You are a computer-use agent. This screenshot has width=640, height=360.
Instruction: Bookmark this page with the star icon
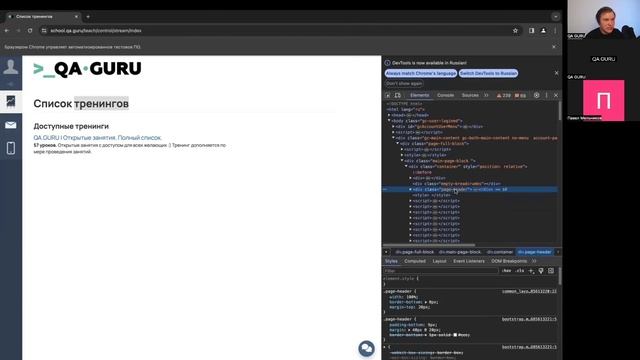515,31
